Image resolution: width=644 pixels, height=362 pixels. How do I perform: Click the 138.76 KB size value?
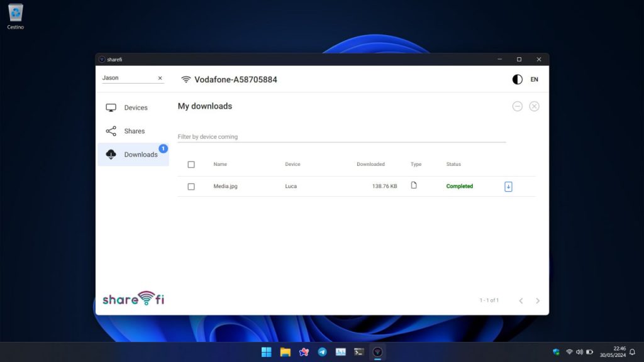tap(384, 186)
